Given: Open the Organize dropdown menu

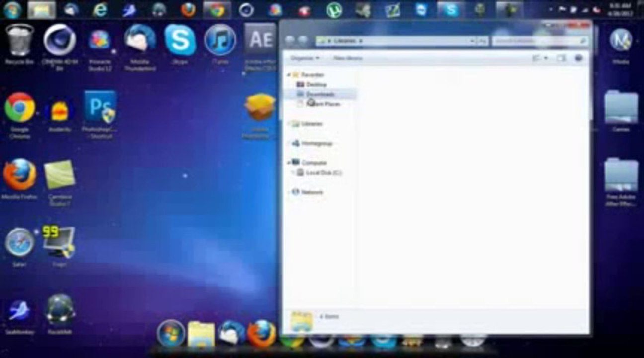Looking at the screenshot, I should 305,58.
